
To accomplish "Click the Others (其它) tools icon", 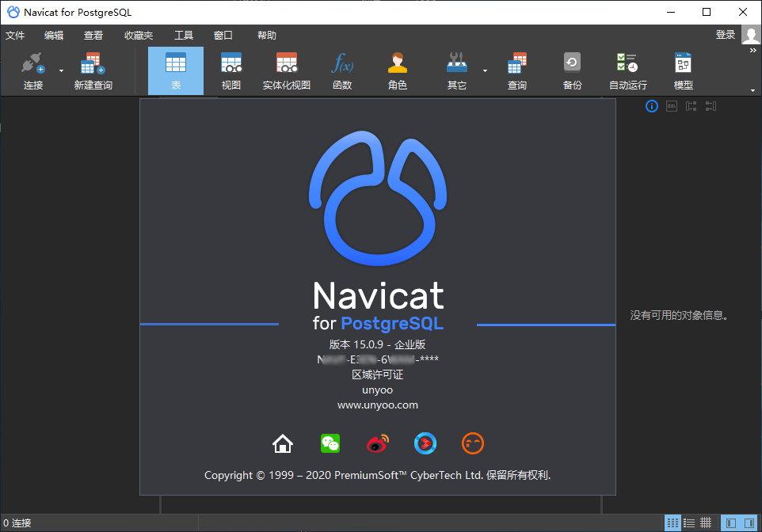I will 456,63.
